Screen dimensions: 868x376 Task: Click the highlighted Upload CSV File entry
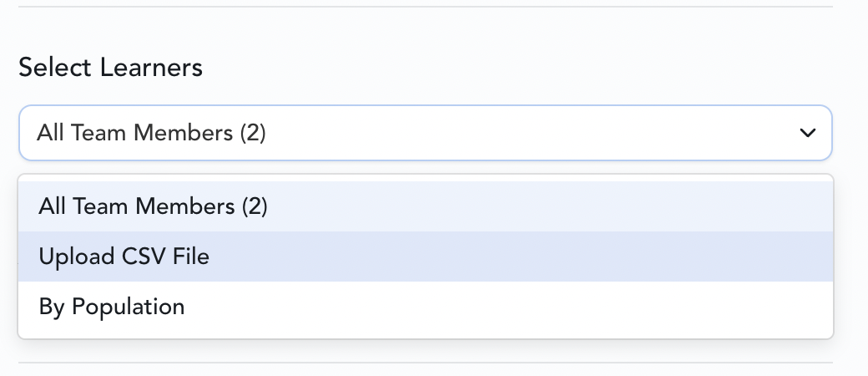click(124, 257)
